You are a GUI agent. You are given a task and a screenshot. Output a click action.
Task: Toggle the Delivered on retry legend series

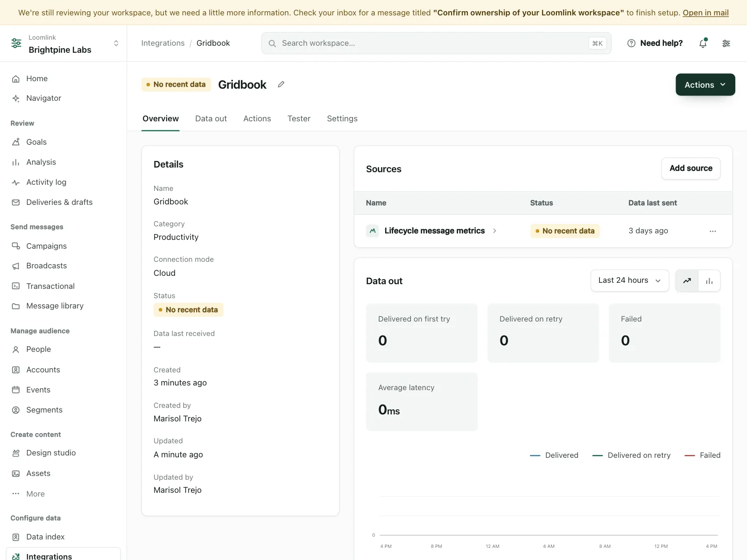click(631, 455)
